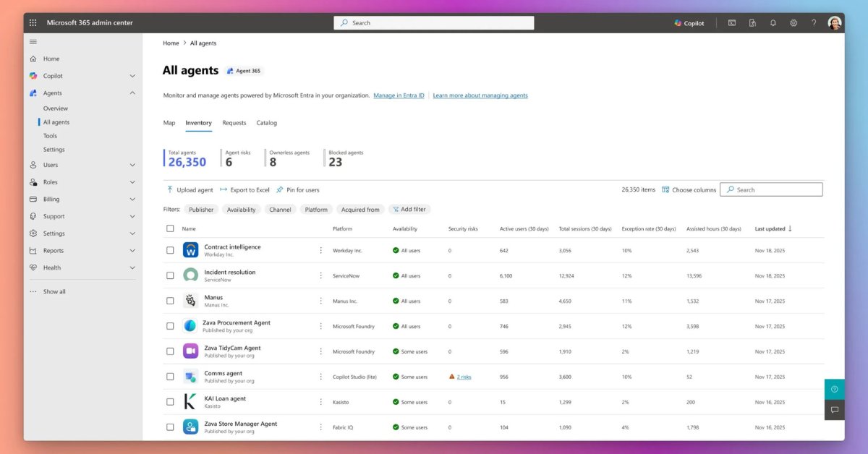Click Pin for users button

(297, 190)
